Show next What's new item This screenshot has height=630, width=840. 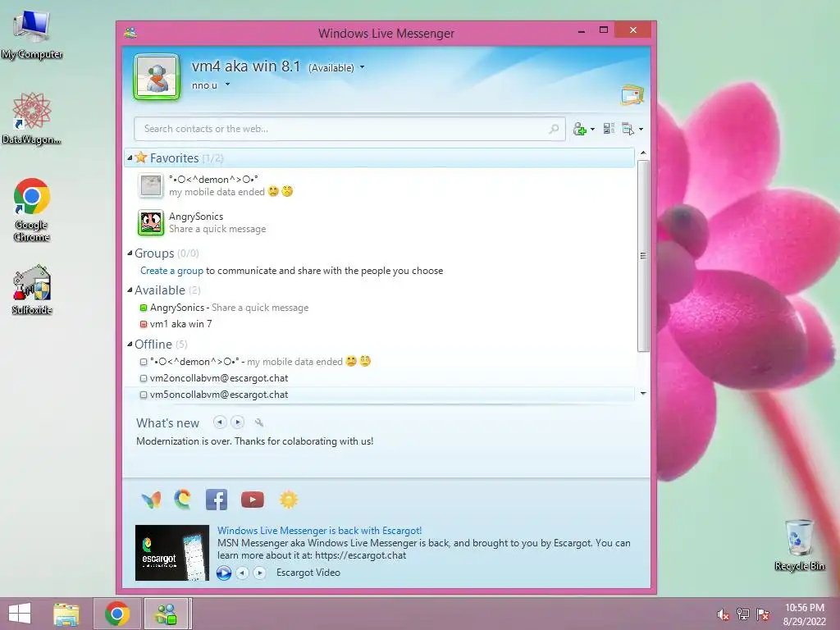tap(237, 422)
